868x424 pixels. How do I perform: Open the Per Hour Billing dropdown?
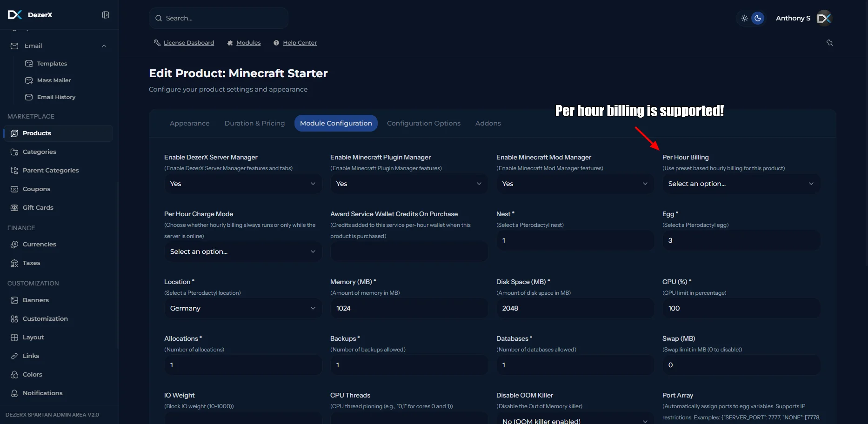coord(741,184)
